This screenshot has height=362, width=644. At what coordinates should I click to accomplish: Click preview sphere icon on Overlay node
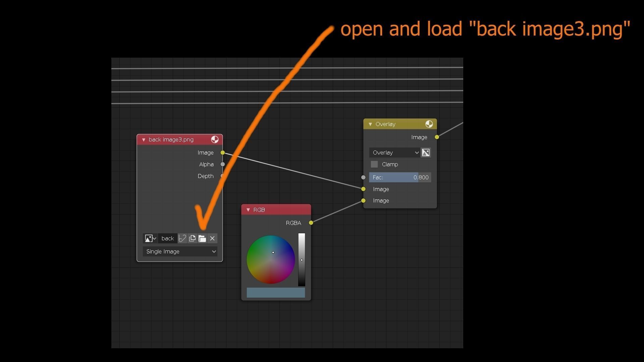pos(429,124)
